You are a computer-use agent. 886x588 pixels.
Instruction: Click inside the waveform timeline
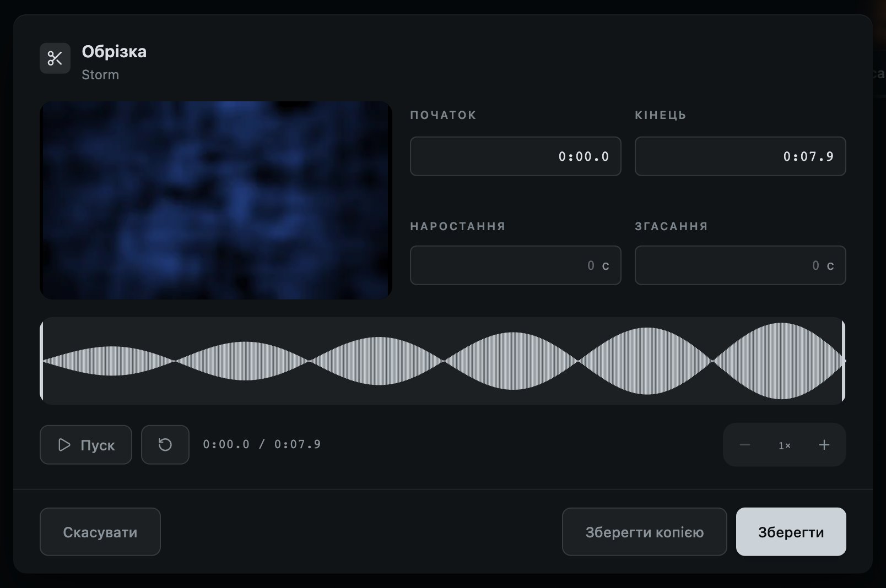coord(443,361)
